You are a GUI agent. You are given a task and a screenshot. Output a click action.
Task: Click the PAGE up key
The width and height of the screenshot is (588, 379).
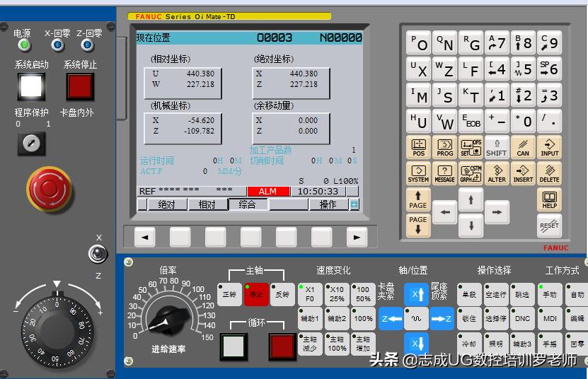coord(418,200)
